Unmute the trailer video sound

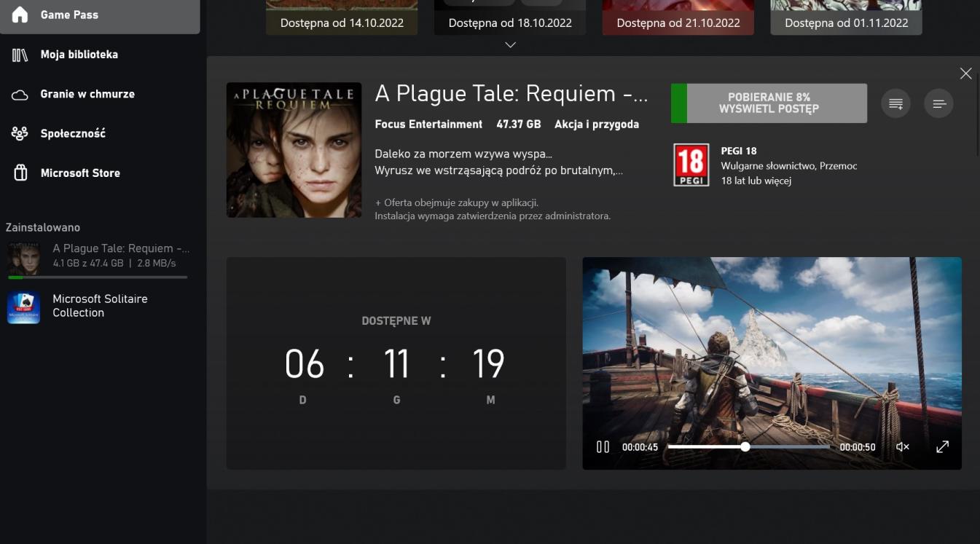coord(902,446)
